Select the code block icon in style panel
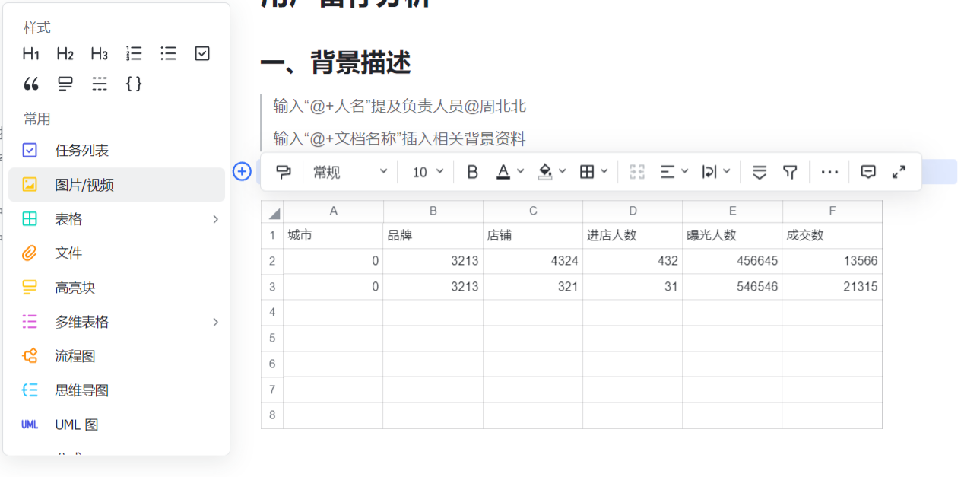Image resolution: width=980 pixels, height=477 pixels. coord(133,84)
